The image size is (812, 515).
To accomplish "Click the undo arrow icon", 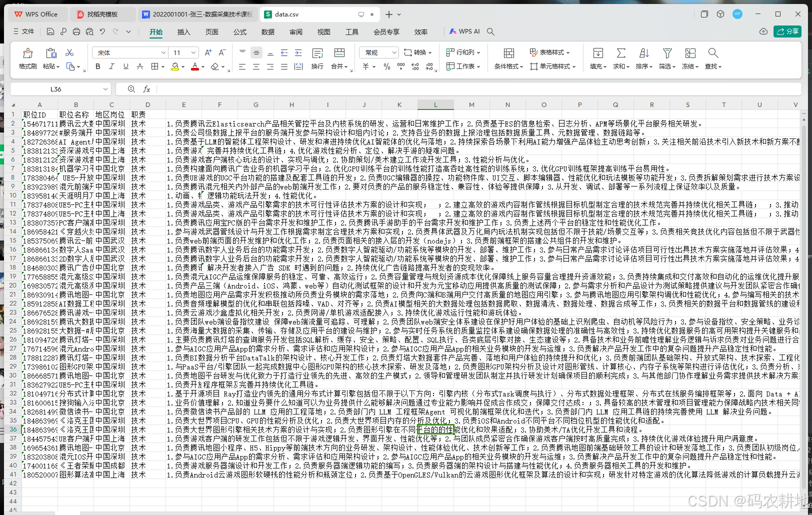I will click(102, 31).
